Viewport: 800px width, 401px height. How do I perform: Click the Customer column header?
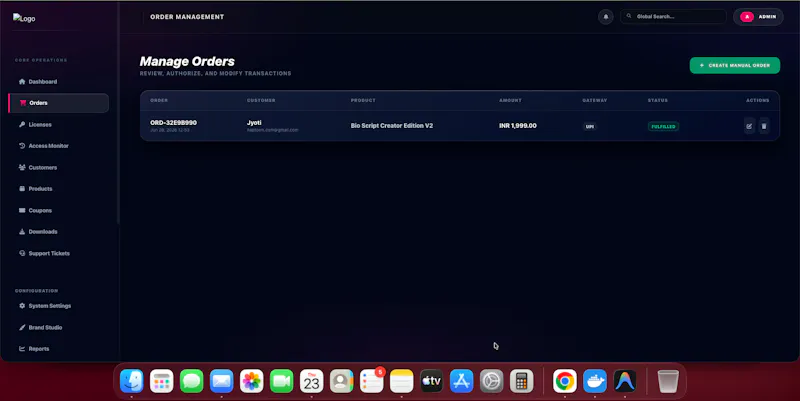coord(261,101)
